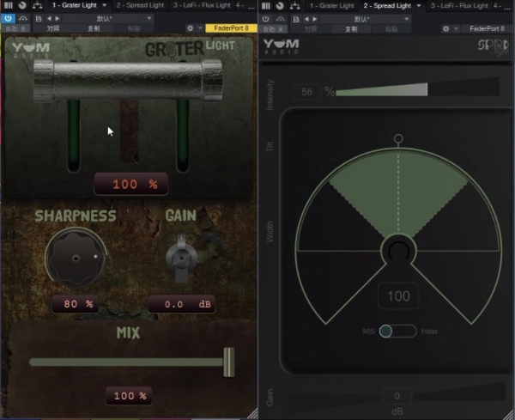Expand the arrow next to gear in Spread Light window

point(456,29)
